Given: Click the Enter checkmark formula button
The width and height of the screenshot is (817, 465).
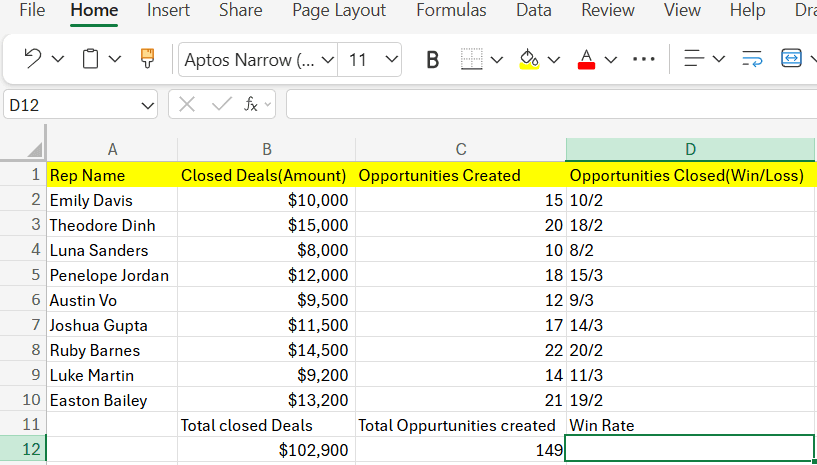Looking at the screenshot, I should (221, 105).
